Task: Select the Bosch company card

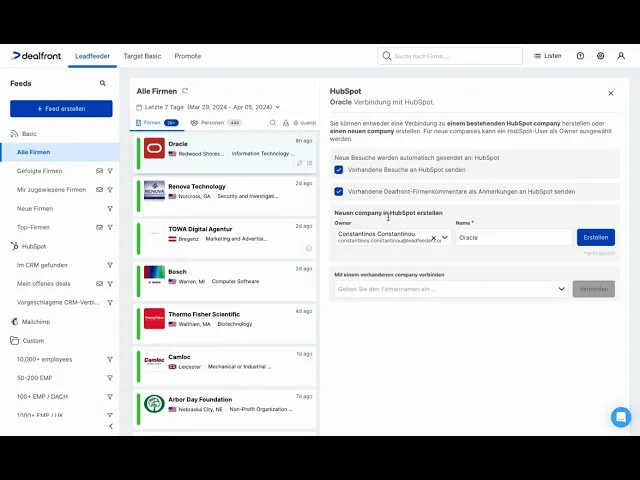Action: pyautogui.click(x=224, y=281)
